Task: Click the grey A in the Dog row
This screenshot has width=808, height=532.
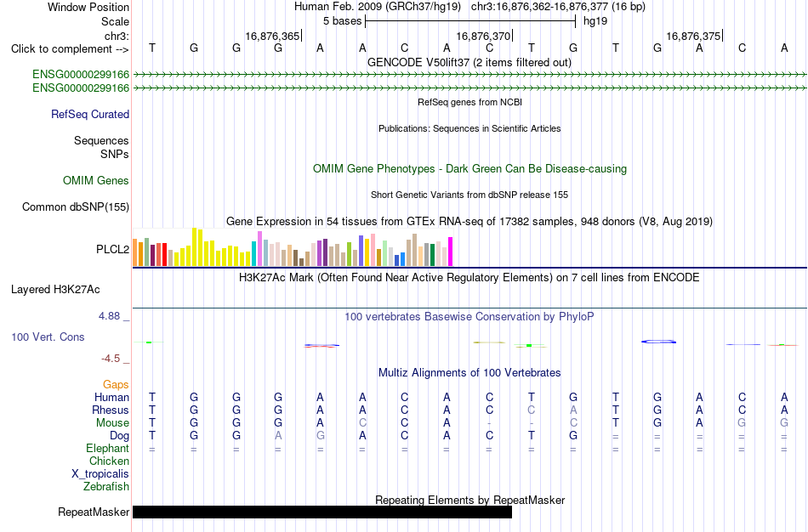Action: [x=278, y=436]
